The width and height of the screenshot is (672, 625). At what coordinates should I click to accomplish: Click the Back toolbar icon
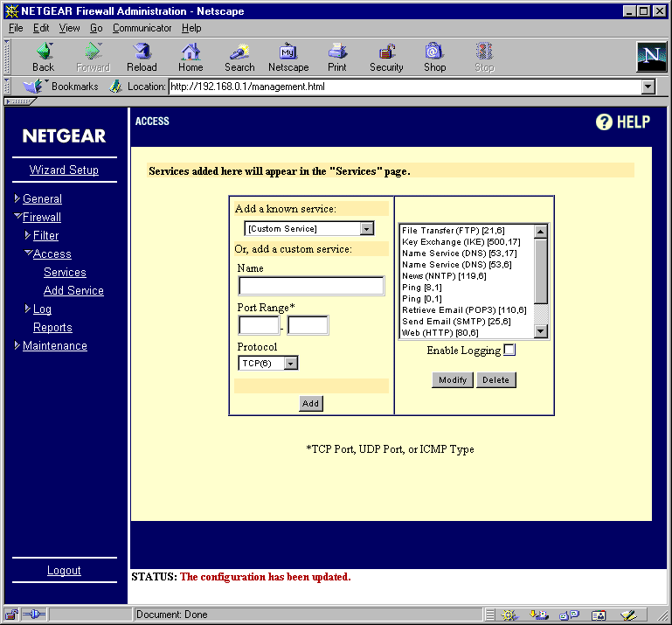44,52
